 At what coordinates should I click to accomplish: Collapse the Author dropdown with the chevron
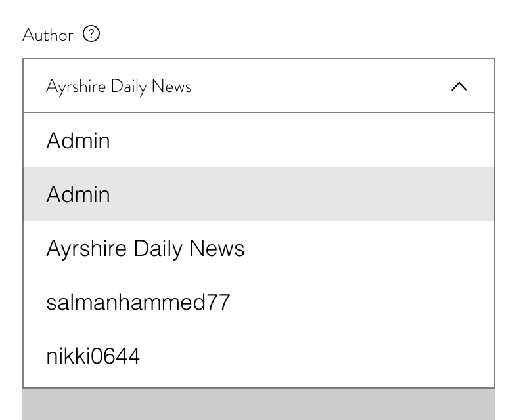459,87
